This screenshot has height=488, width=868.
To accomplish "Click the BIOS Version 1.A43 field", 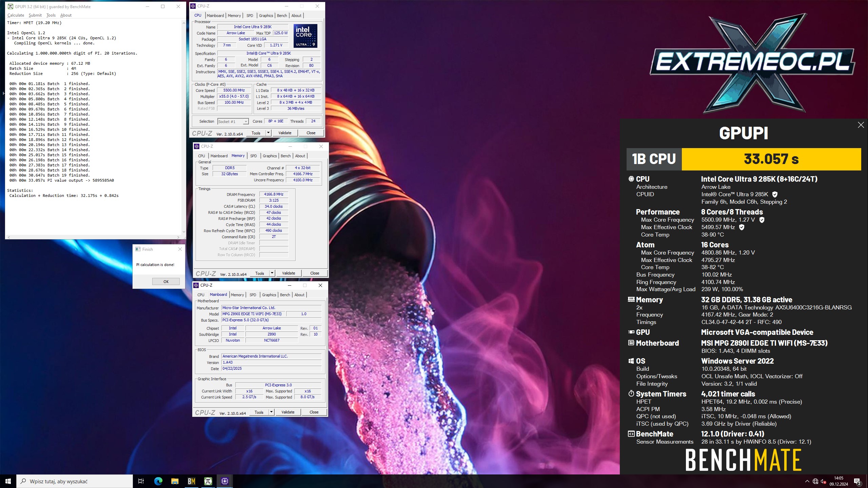I will pos(271,362).
